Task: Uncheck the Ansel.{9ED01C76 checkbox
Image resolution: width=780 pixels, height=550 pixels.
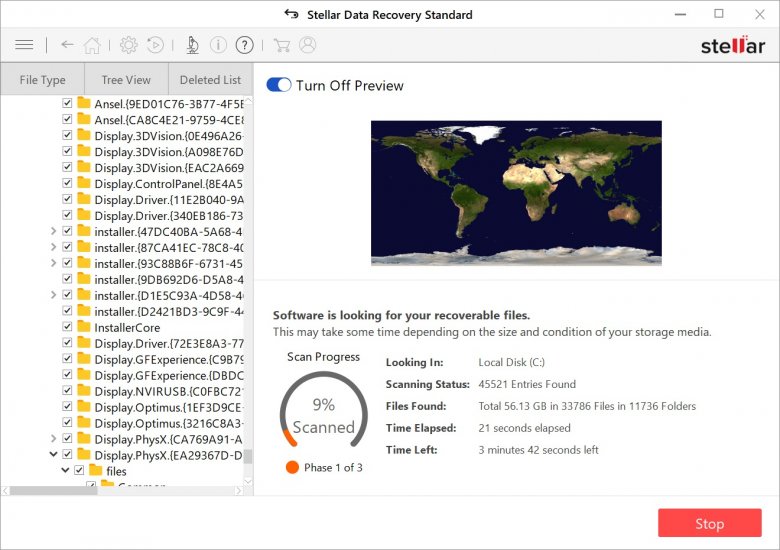Action: [x=67, y=103]
